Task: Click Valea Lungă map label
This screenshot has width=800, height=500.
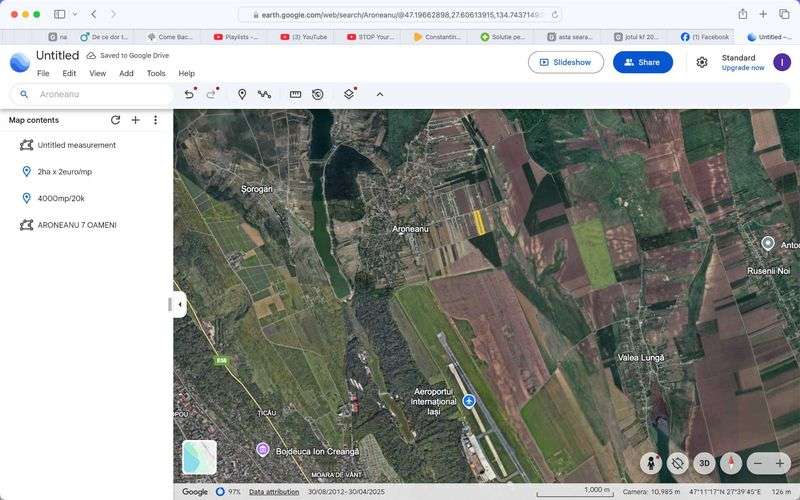Action: [x=641, y=358]
